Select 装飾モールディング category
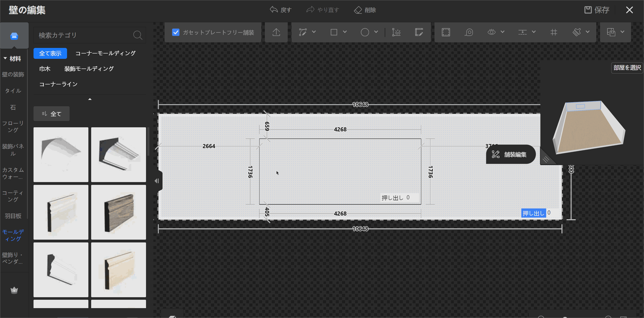Screen dimensions: 644x318 click(x=89, y=69)
